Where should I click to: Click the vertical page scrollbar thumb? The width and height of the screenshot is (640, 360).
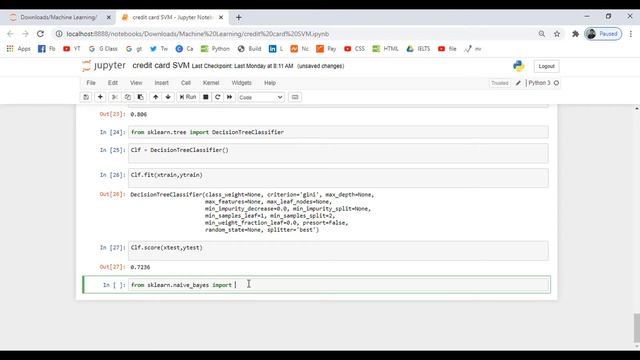pos(636,328)
